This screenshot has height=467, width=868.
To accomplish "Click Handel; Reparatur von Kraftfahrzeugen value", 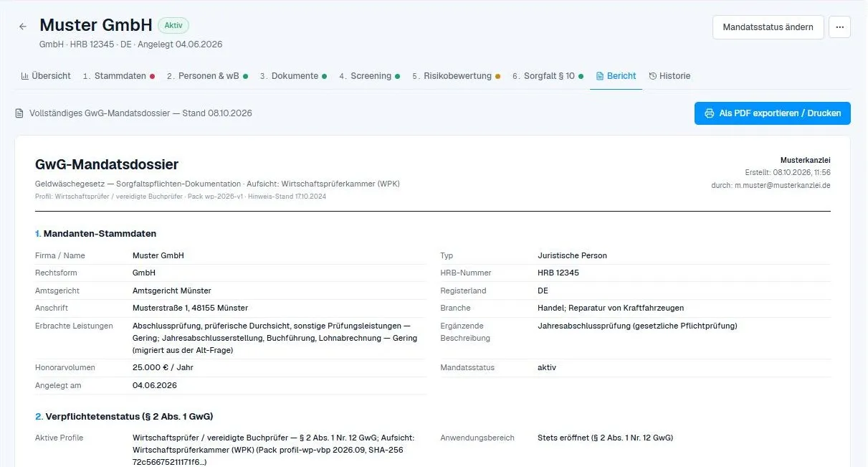I will tap(611, 308).
